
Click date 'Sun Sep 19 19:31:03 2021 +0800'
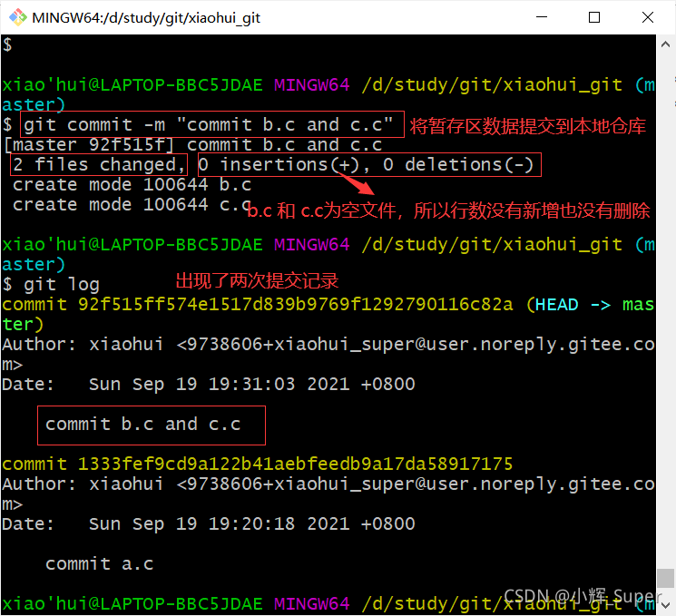251,384
